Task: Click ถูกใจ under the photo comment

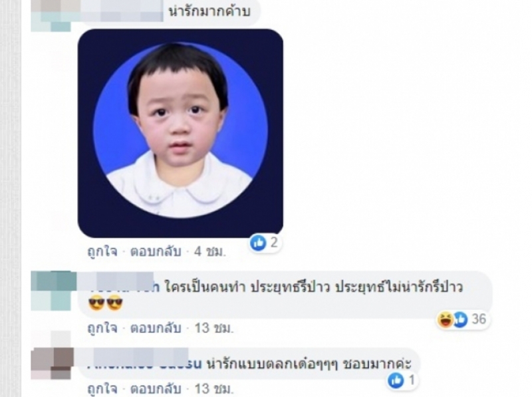Action: point(102,252)
